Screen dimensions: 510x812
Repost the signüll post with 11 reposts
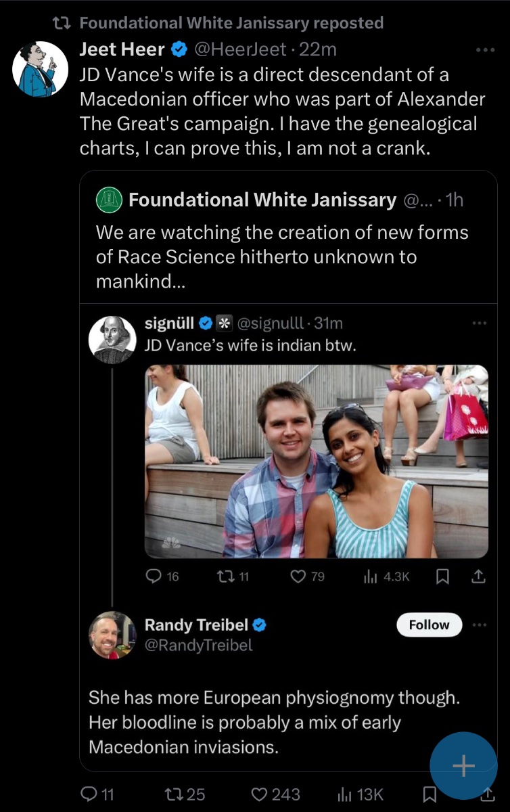click(x=224, y=577)
